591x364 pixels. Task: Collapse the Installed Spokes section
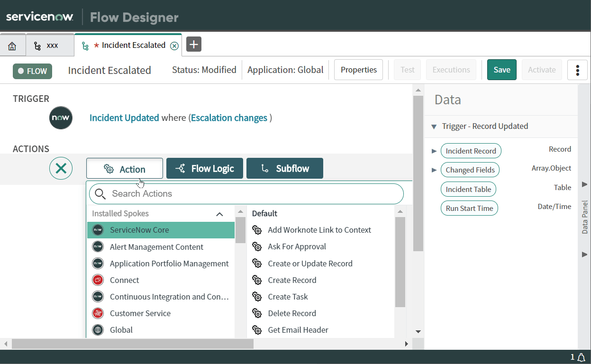pyautogui.click(x=219, y=214)
